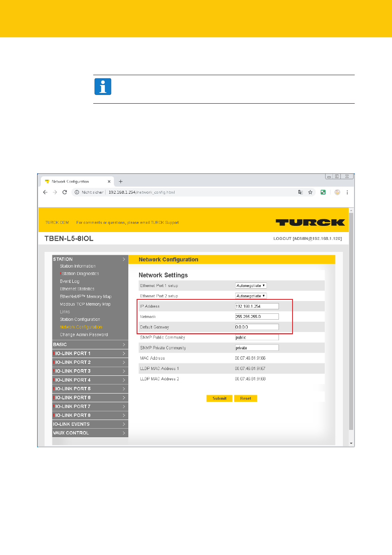Click the SNMP Public Community field
The image size is (392, 555).
pyautogui.click(x=257, y=337)
